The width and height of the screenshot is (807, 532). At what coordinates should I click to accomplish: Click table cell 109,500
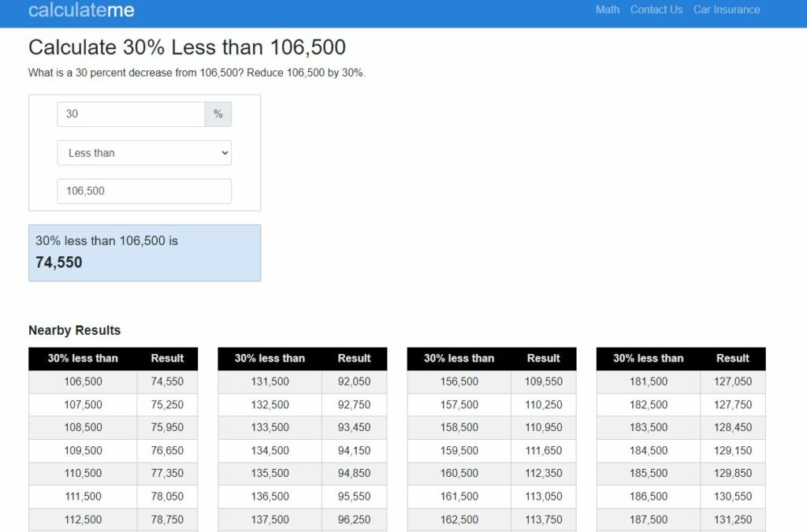pos(83,451)
